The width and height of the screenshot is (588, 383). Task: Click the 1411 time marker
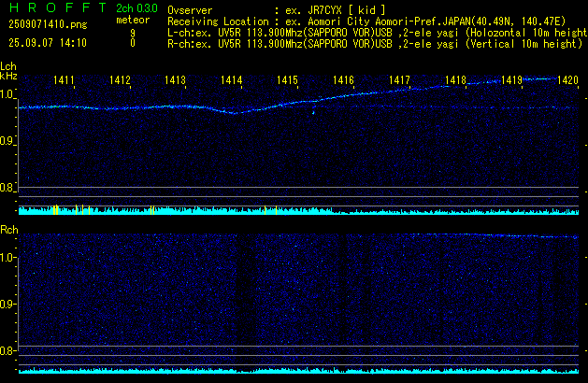pos(64,80)
